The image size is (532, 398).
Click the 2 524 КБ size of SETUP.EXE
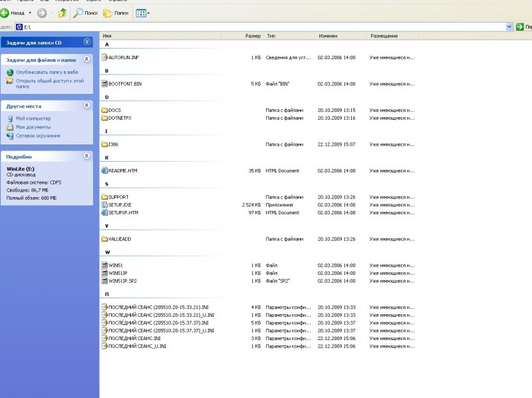click(251, 205)
